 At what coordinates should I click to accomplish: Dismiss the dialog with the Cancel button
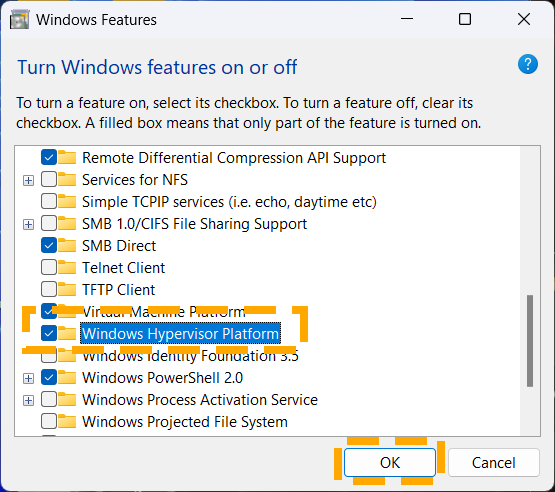[494, 463]
